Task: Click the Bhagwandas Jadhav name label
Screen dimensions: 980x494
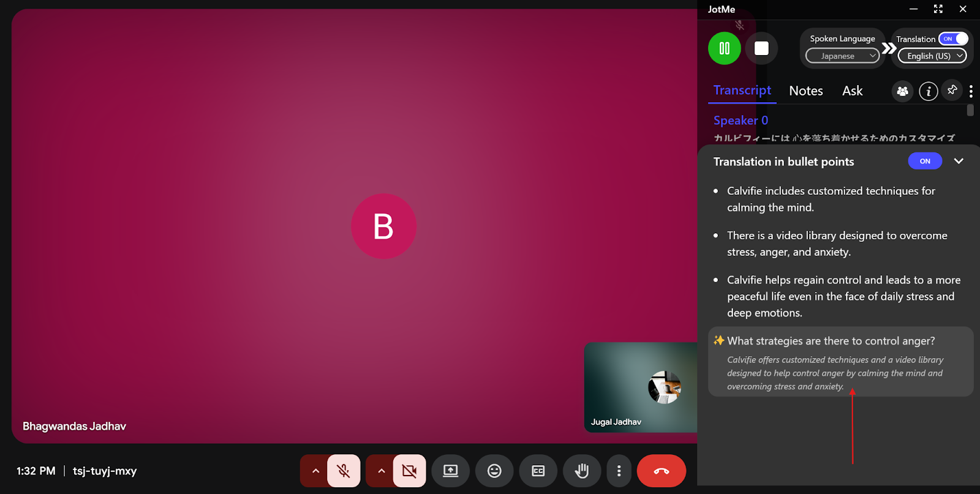Action: [74, 426]
